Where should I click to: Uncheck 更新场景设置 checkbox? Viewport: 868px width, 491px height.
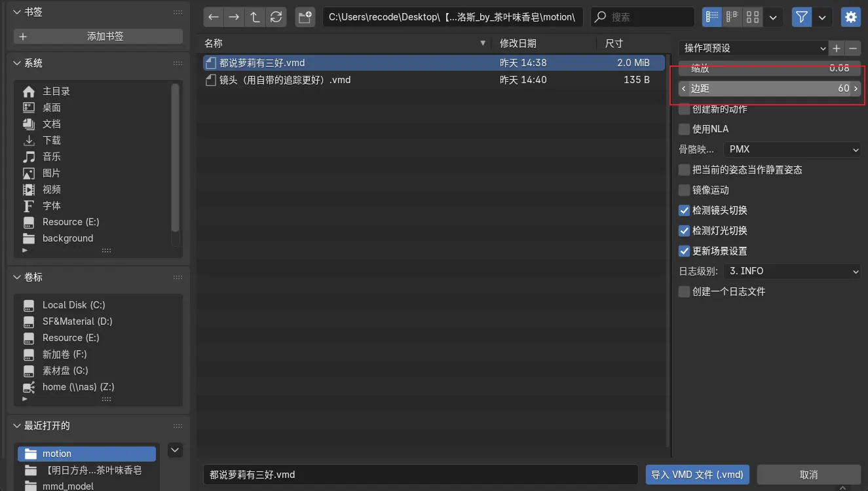click(x=685, y=251)
